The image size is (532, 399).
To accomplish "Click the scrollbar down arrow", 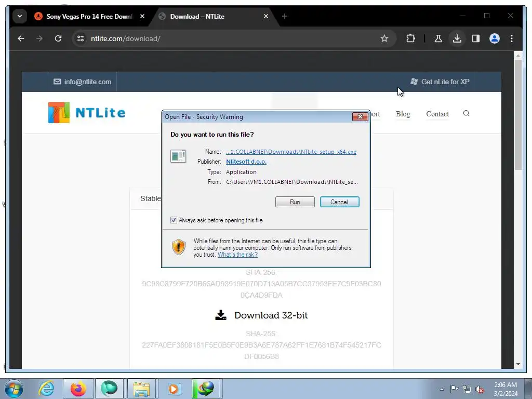I will click(x=518, y=364).
